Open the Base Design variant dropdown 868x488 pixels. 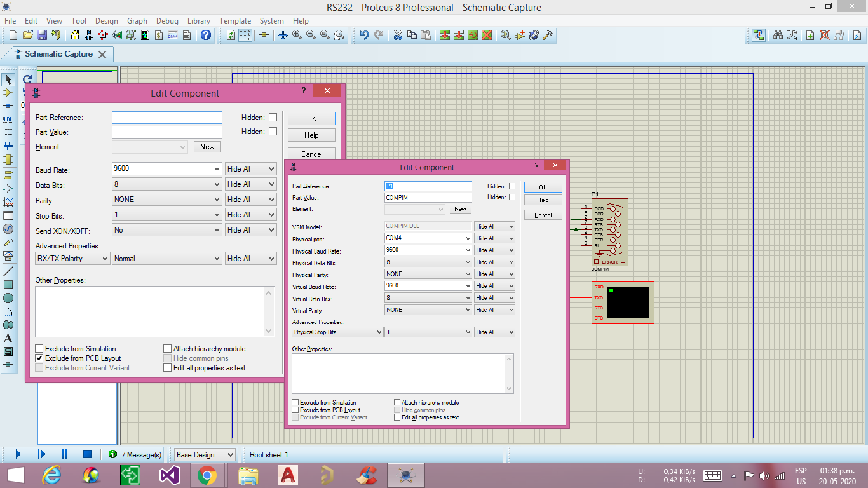(205, 455)
